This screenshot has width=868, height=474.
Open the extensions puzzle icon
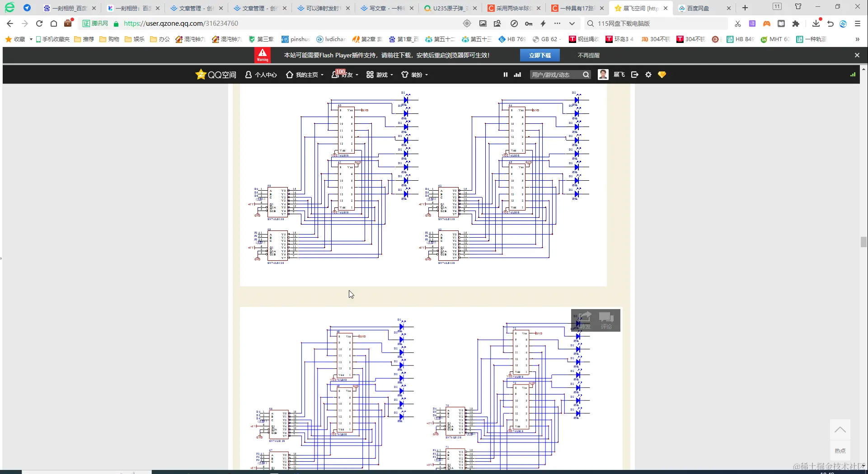[796, 23]
